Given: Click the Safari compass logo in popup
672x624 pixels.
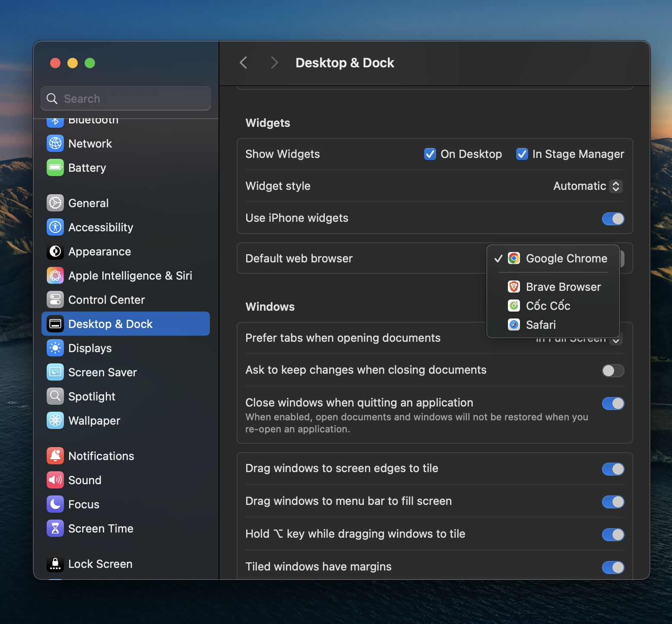Looking at the screenshot, I should point(514,325).
